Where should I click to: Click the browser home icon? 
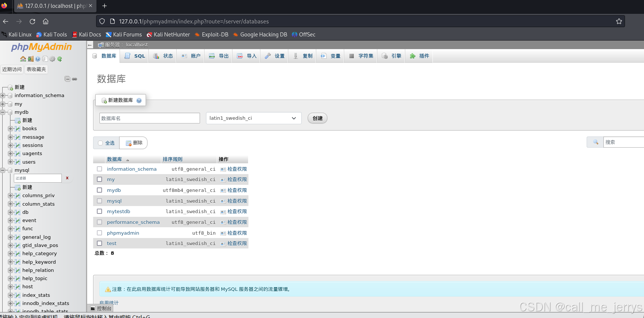45,21
